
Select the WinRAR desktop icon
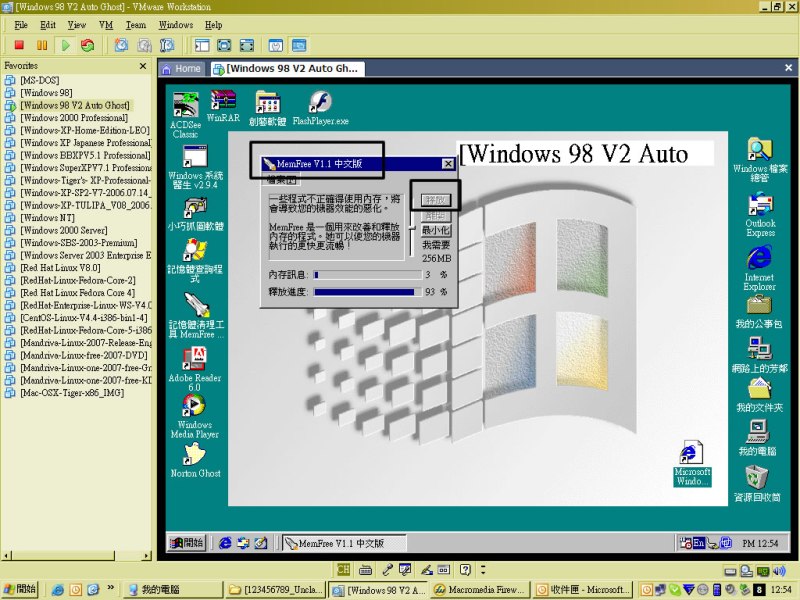pos(223,106)
